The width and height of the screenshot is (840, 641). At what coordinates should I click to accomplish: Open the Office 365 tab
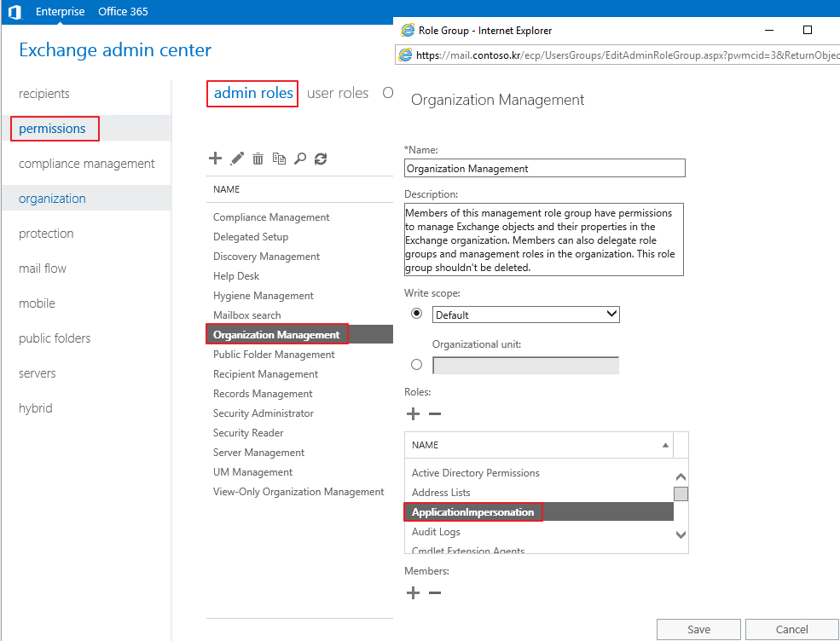[x=123, y=11]
